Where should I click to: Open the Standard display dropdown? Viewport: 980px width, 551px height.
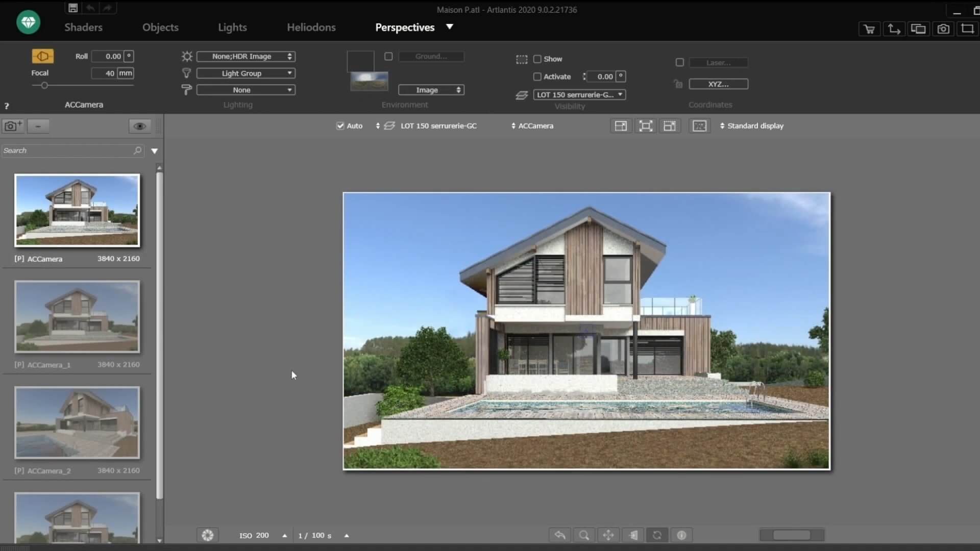[751, 126]
